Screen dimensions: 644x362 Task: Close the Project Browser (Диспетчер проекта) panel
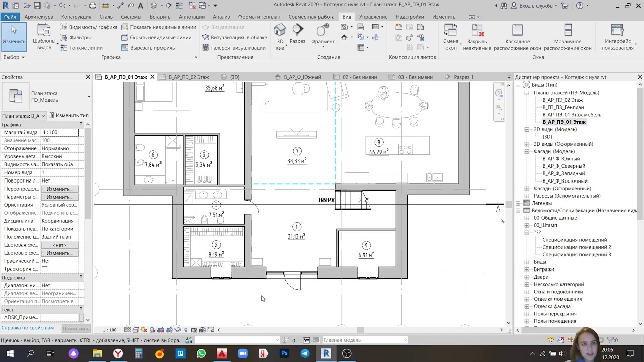640,77
